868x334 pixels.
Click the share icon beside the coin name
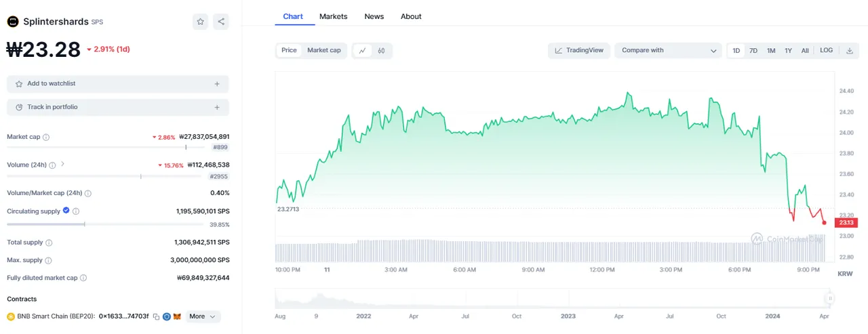[221, 22]
